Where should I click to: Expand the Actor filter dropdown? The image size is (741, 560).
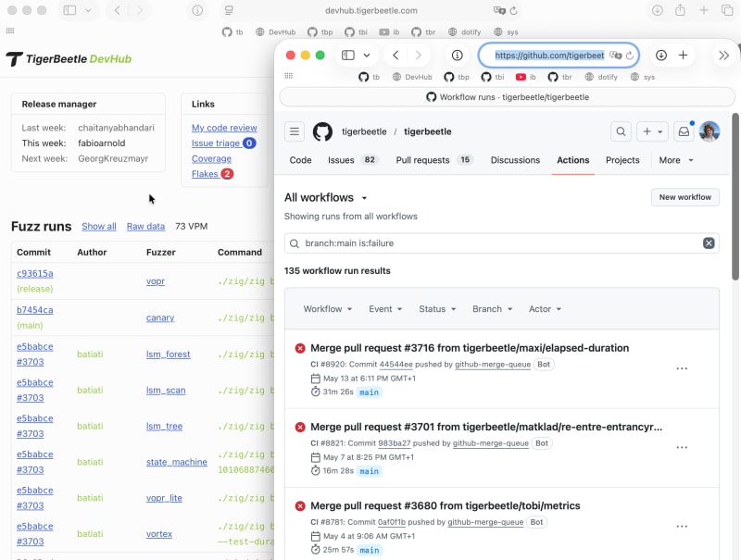pyautogui.click(x=545, y=309)
